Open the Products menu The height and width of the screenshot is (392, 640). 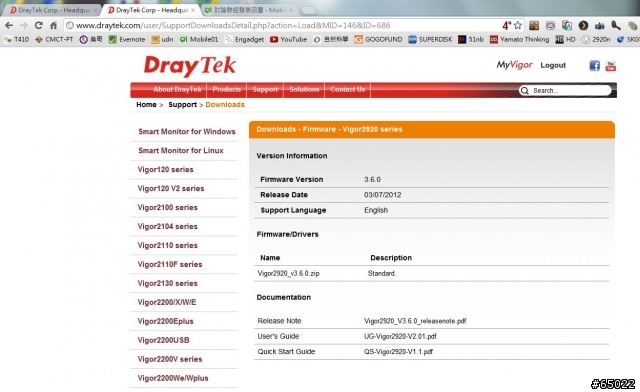(x=227, y=89)
